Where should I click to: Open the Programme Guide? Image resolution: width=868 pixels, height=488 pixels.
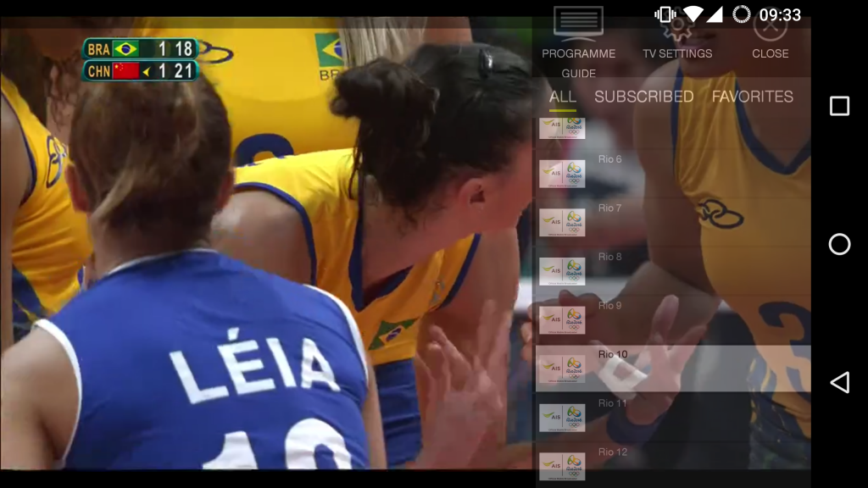point(578,42)
